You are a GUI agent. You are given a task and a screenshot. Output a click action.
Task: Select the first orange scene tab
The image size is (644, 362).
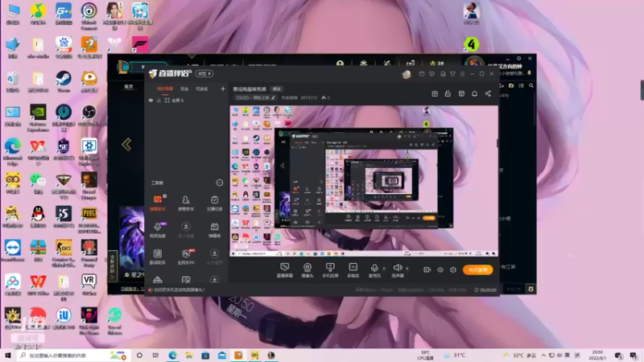[x=165, y=88]
